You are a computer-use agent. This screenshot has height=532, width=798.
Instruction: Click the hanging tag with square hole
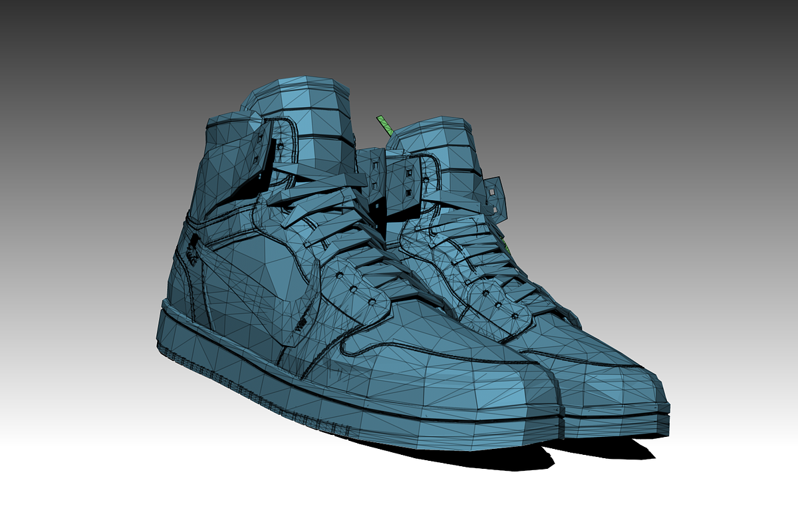click(x=495, y=196)
